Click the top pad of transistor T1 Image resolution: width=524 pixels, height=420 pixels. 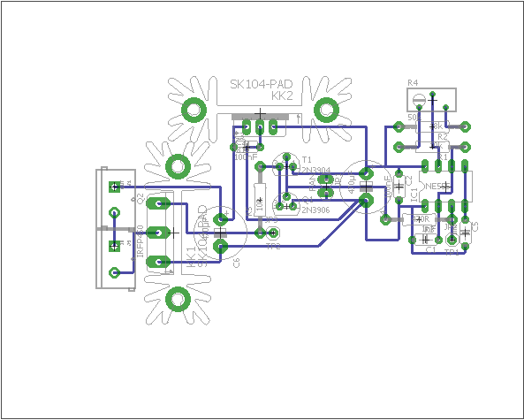point(286,157)
